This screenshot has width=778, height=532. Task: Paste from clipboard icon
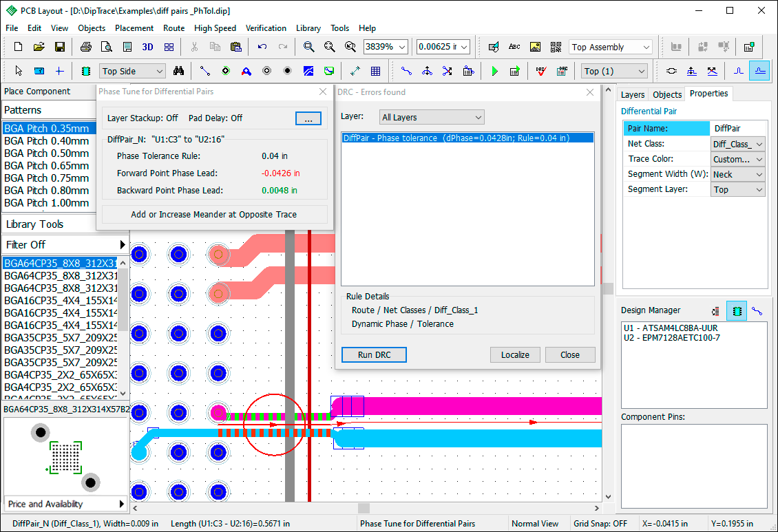coord(235,47)
